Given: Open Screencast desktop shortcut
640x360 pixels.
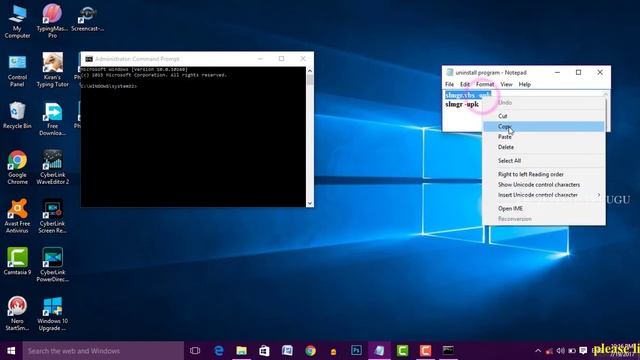Looking at the screenshot, I should tap(87, 19).
